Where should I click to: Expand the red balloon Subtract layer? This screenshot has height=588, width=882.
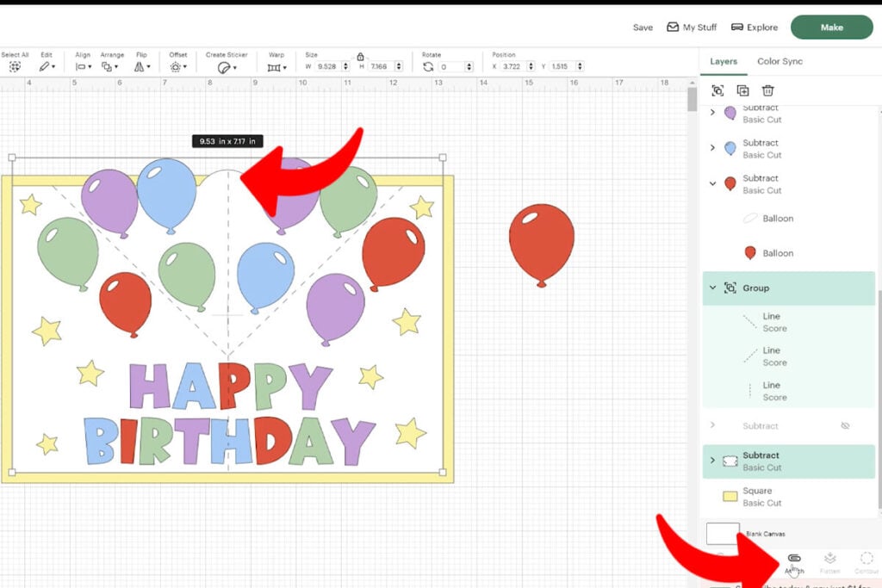712,183
